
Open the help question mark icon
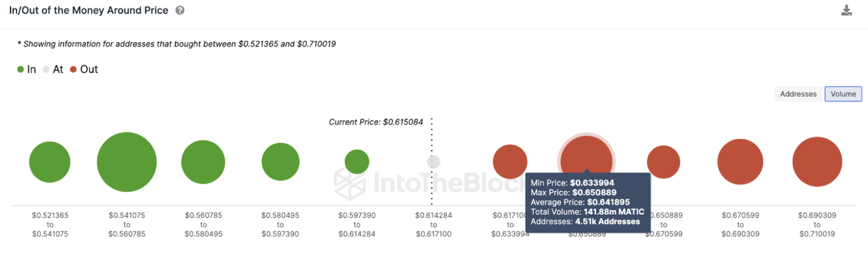(x=180, y=10)
